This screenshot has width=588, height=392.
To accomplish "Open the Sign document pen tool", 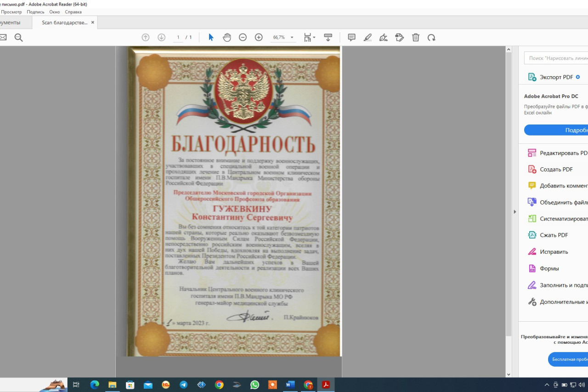I will [384, 38].
